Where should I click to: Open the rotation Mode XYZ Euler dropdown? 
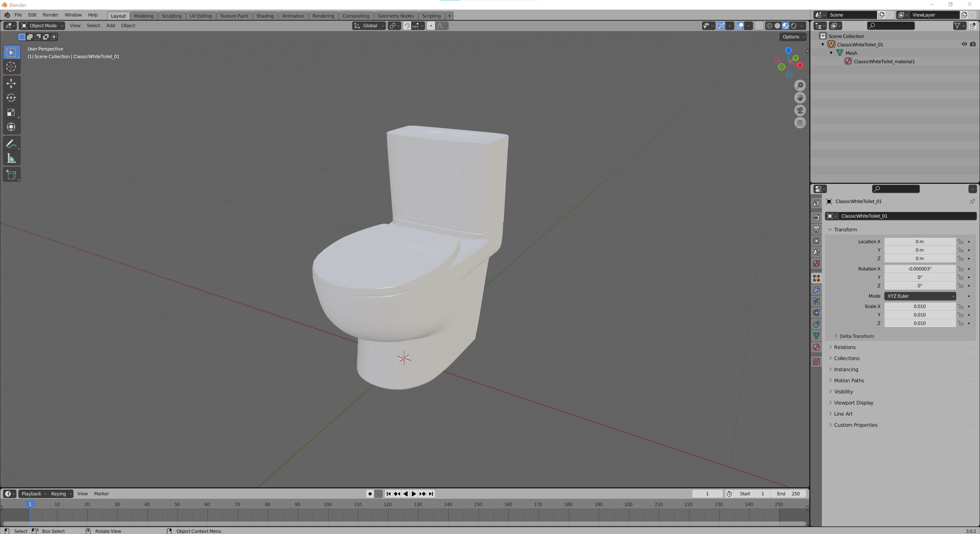920,296
